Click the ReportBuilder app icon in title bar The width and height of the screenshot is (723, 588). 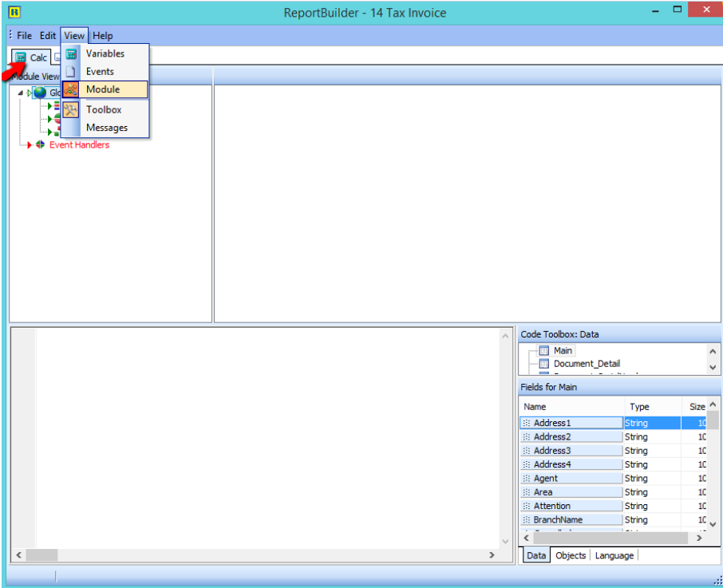pyautogui.click(x=14, y=12)
